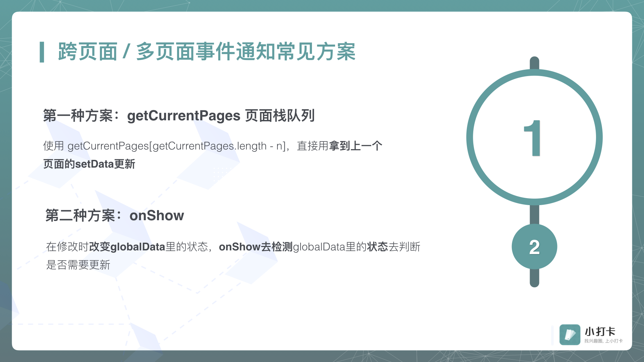
Task: Click the small teal circle numbered 2
Action: pos(534,247)
